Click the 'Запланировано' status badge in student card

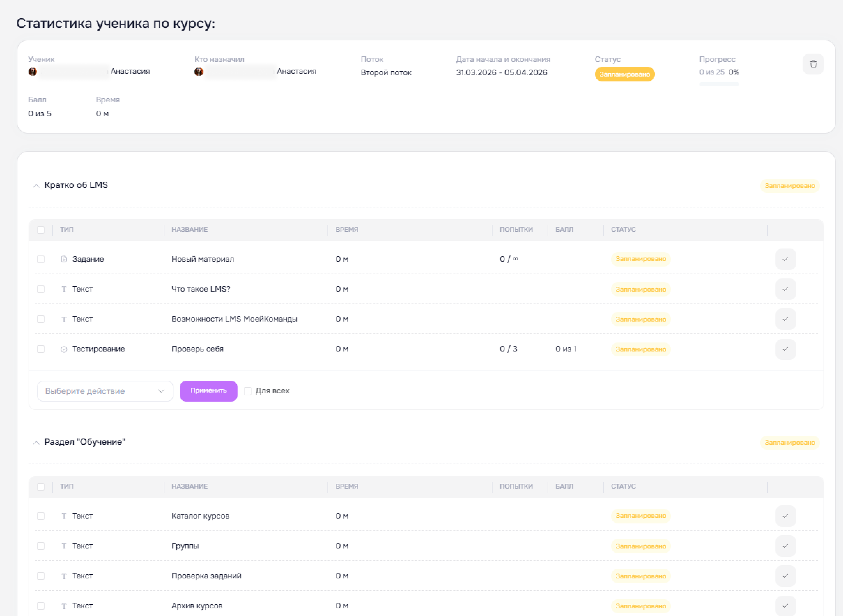[x=624, y=74]
